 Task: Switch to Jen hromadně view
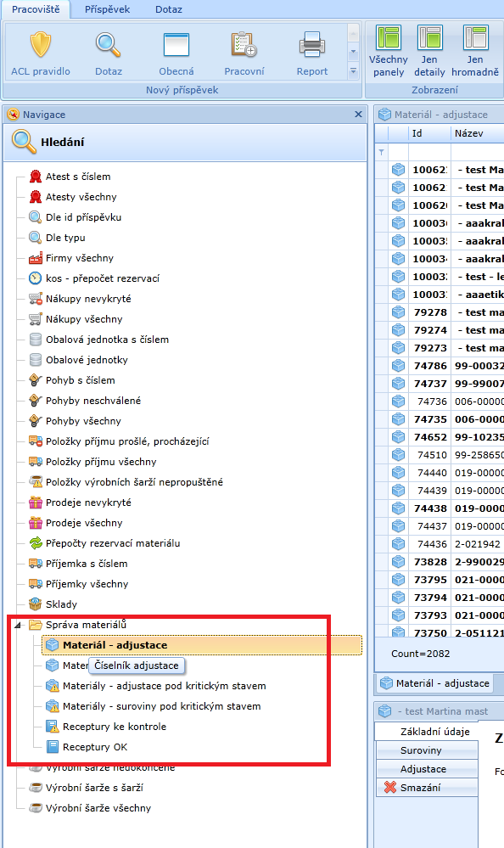tap(475, 52)
